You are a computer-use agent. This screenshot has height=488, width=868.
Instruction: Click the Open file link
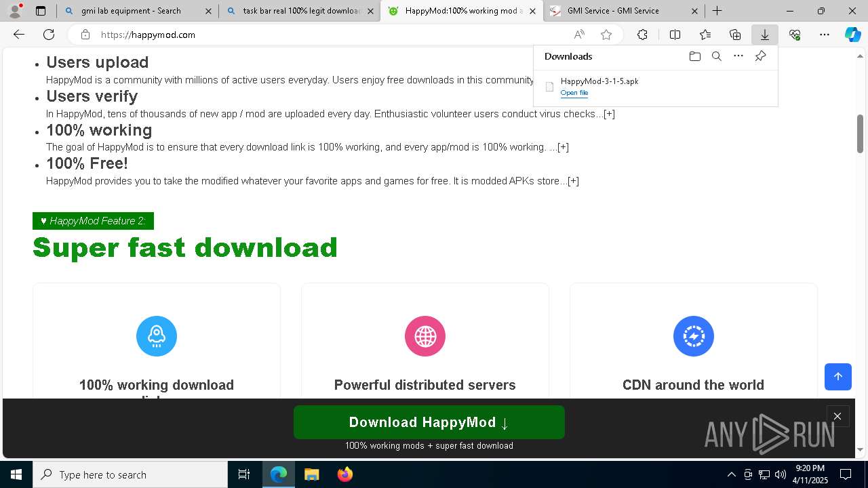574,93
